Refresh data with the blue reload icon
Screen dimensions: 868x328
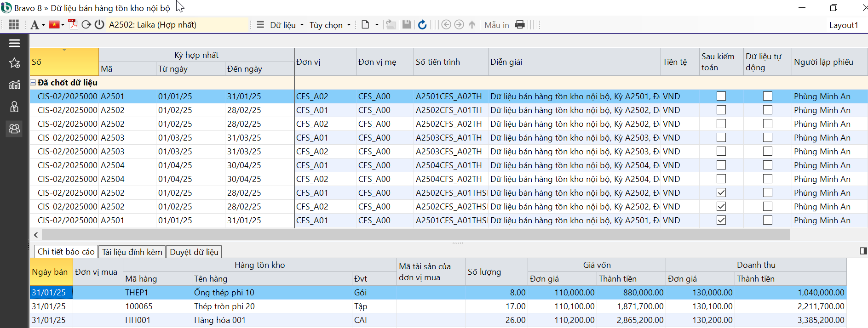click(x=422, y=25)
